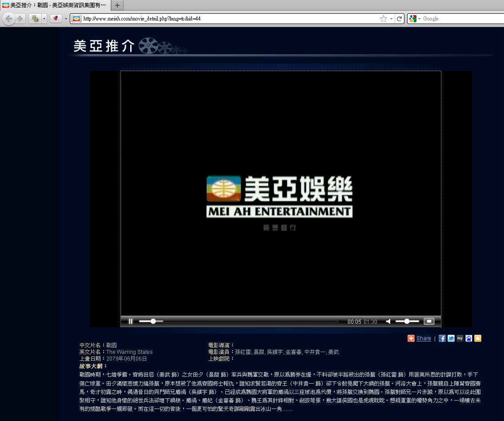Click the meiah.com URL address bar
Viewport: 504px width, 421px height.
point(222,19)
